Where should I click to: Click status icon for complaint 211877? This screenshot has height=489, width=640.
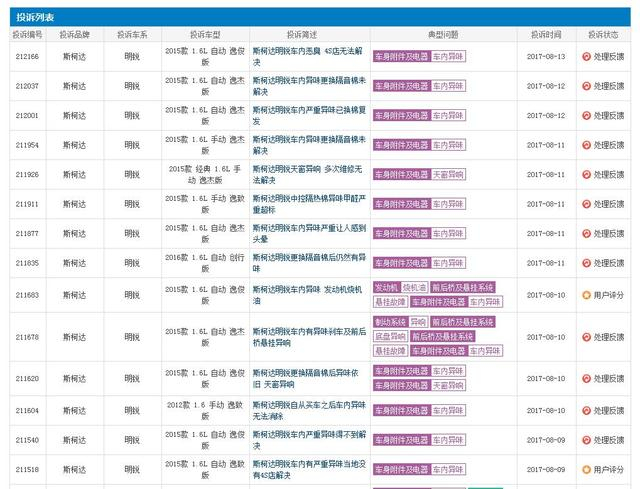[587, 233]
